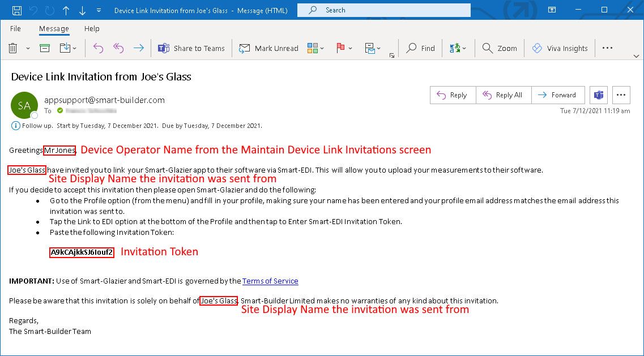Delete the message with trash icon

tap(13, 48)
